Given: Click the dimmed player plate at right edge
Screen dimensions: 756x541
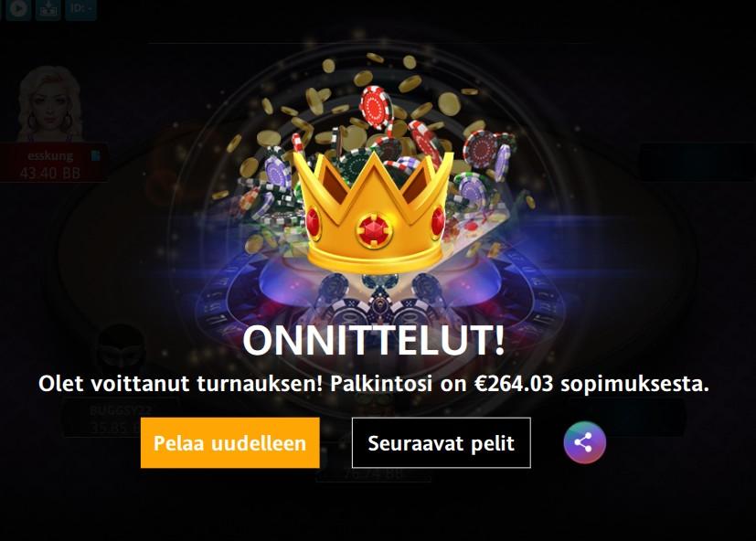Looking at the screenshot, I should 697,162.
